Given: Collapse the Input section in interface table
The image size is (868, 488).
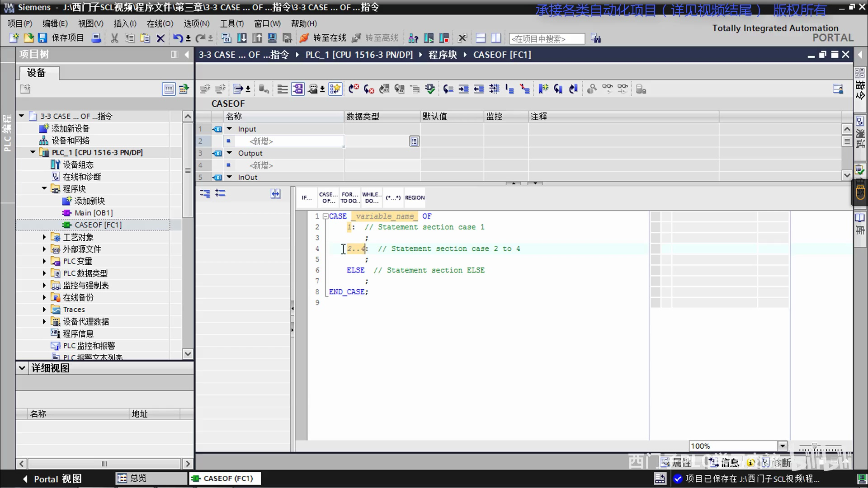Looking at the screenshot, I should tap(229, 129).
